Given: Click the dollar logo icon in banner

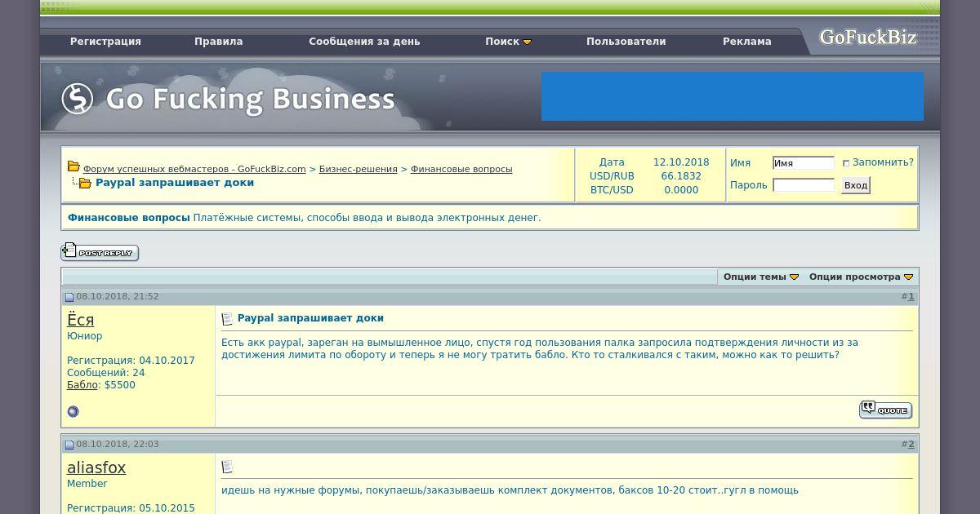Looking at the screenshot, I should tap(78, 99).
